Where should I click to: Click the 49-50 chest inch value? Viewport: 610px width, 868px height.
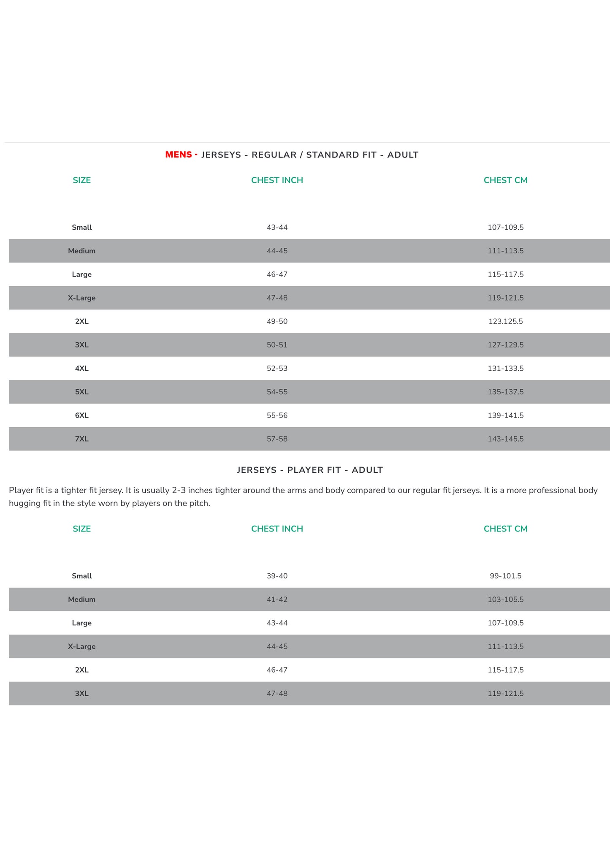[x=277, y=321]
